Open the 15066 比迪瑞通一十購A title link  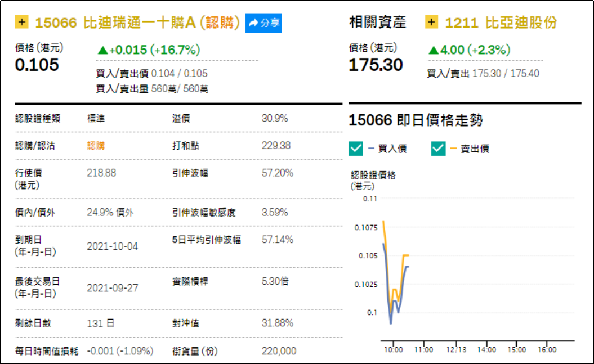[137, 23]
